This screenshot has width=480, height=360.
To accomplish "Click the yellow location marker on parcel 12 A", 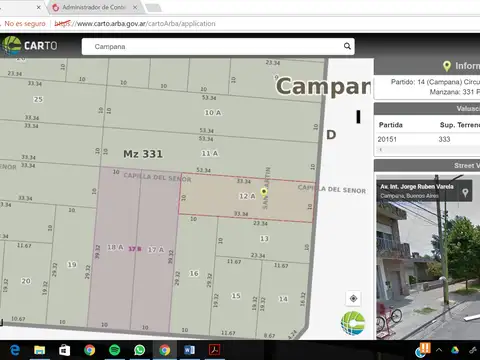I will coord(264,191).
